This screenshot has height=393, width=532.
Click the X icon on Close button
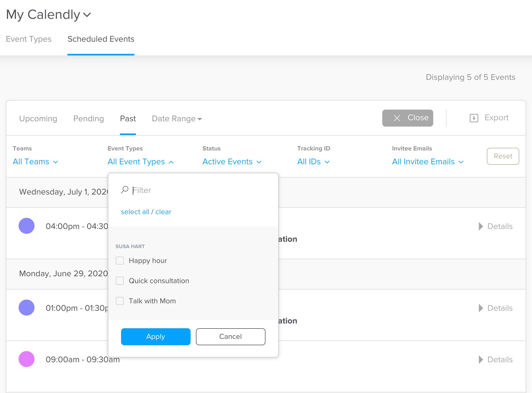(x=397, y=118)
